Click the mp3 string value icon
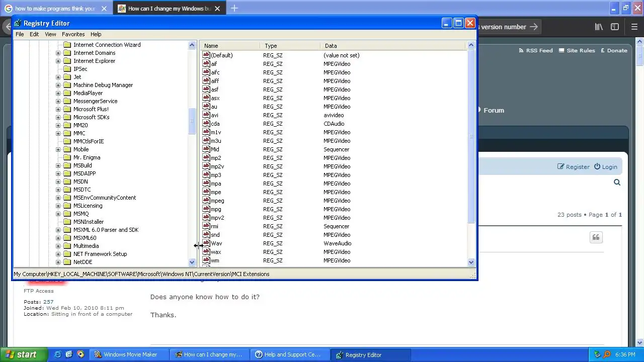Viewport: 644px width, 362px height. [x=206, y=174]
